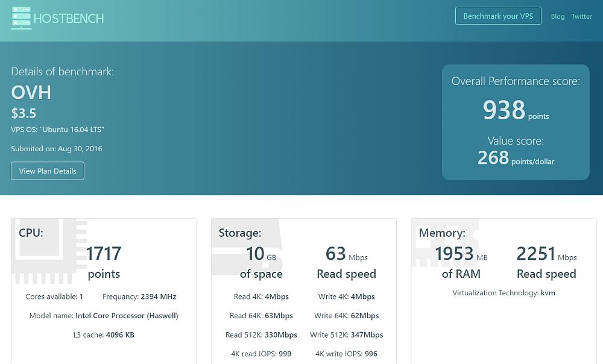The width and height of the screenshot is (603, 364).
Task: Click the Memory: card heading
Action: click(x=442, y=233)
